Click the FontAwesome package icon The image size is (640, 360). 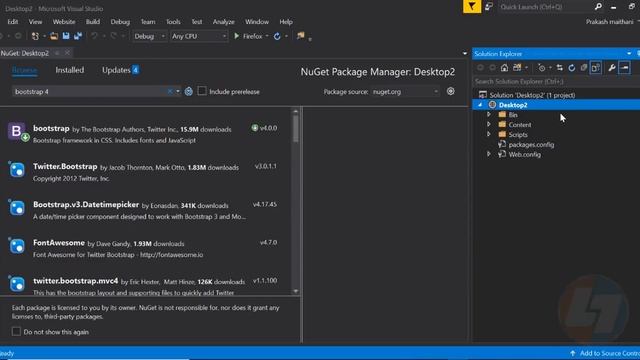pyautogui.click(x=17, y=246)
